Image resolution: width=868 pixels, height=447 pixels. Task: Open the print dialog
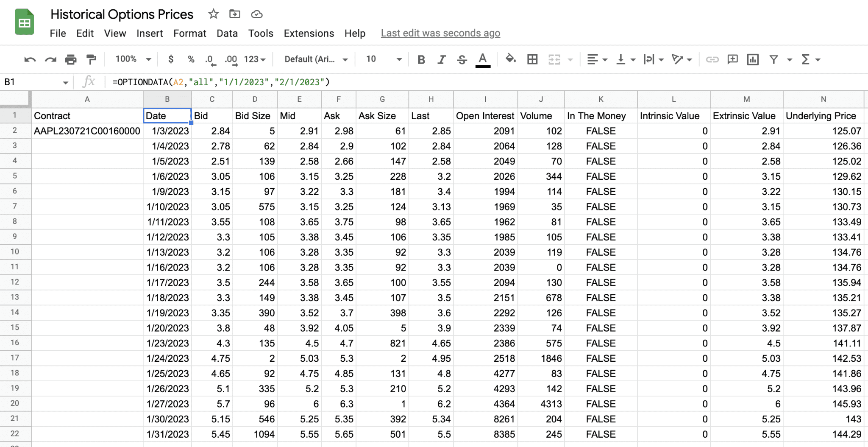[x=71, y=59]
